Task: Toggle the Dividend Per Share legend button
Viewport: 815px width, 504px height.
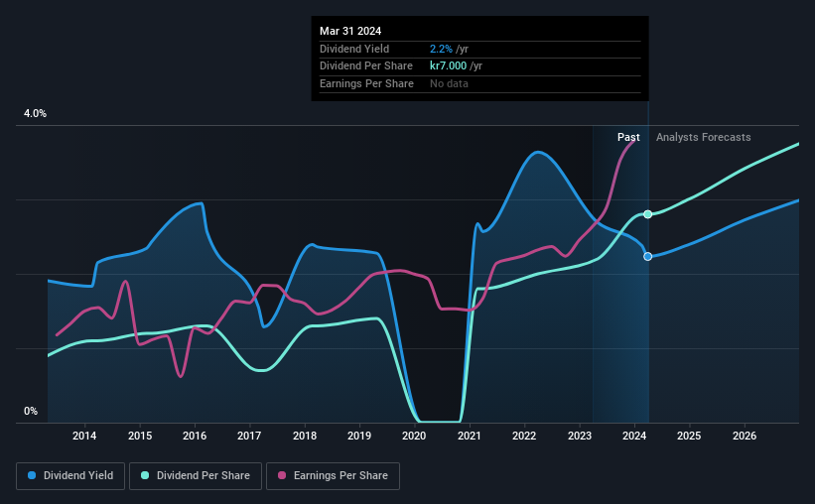Action: click(x=196, y=476)
